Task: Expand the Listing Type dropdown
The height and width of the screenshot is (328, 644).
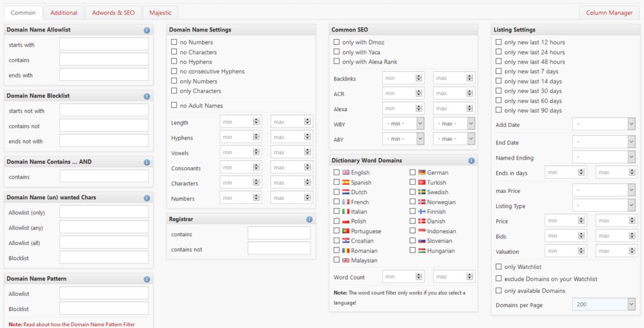Action: click(604, 206)
